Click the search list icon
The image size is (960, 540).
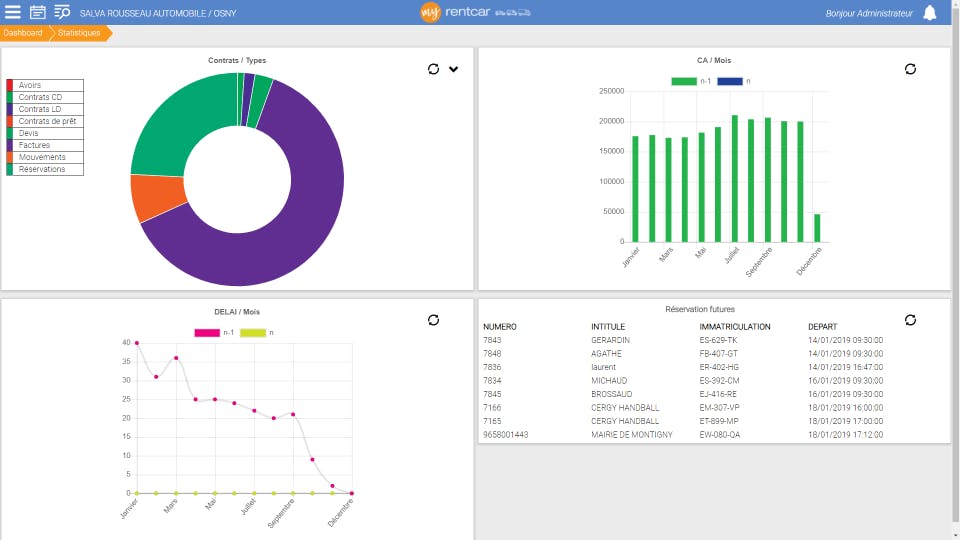click(62, 12)
